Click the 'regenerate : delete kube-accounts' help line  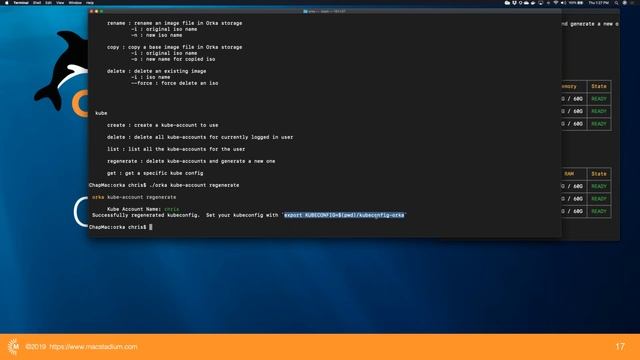(x=191, y=161)
